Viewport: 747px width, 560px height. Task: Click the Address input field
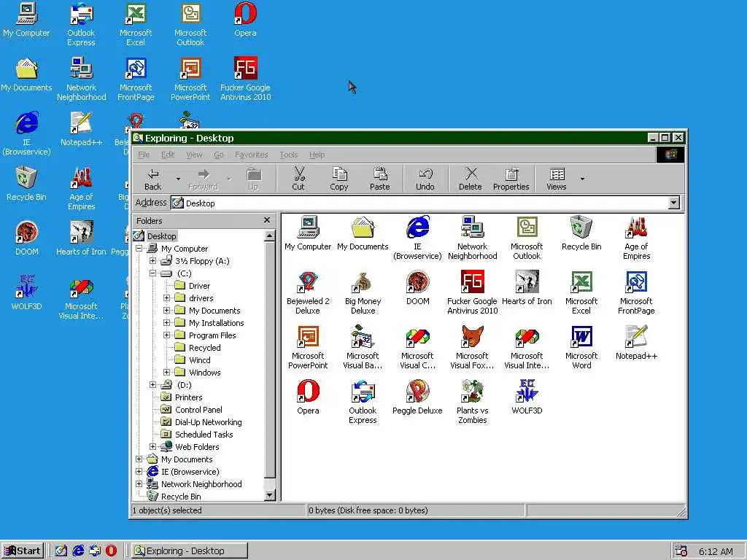[419, 203]
